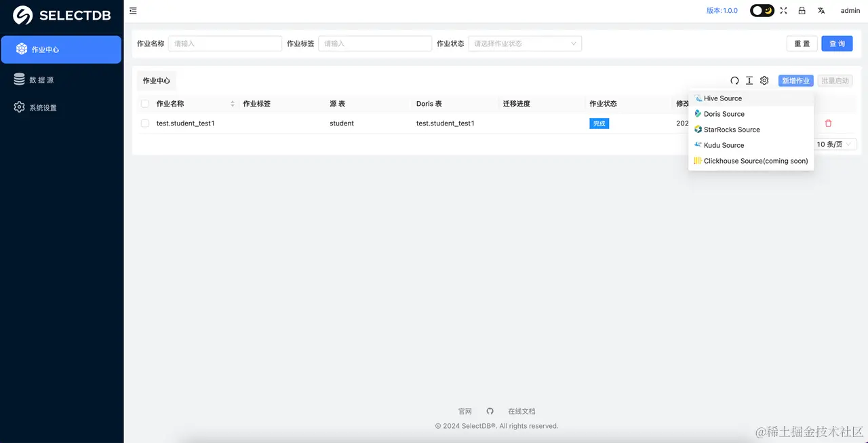
Task: Change table density with the row-height icon
Action: pyautogui.click(x=749, y=81)
